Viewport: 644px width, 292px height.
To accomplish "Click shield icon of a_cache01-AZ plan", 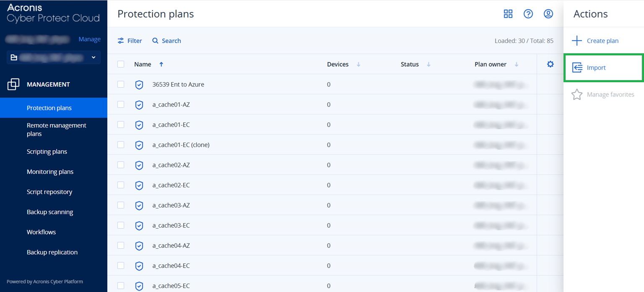I will 139,105.
